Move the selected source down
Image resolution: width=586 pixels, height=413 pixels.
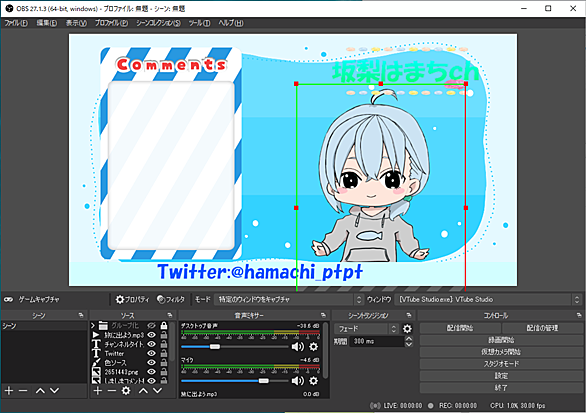(x=158, y=391)
